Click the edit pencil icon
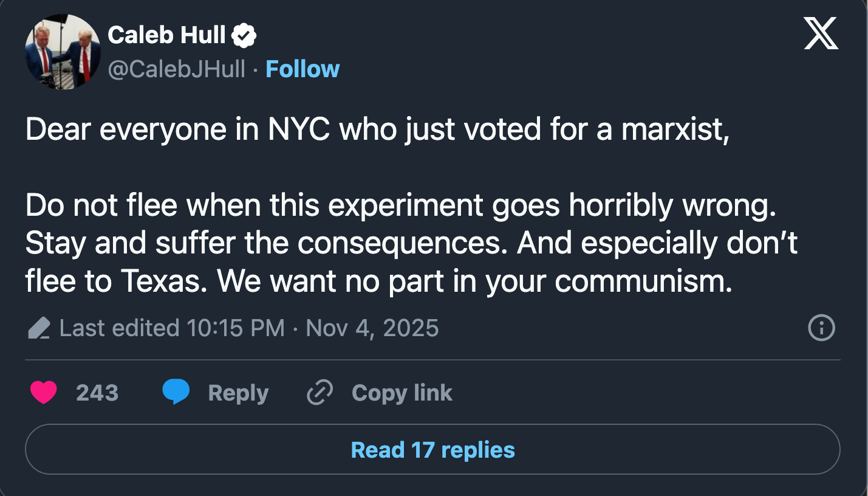 tap(39, 328)
